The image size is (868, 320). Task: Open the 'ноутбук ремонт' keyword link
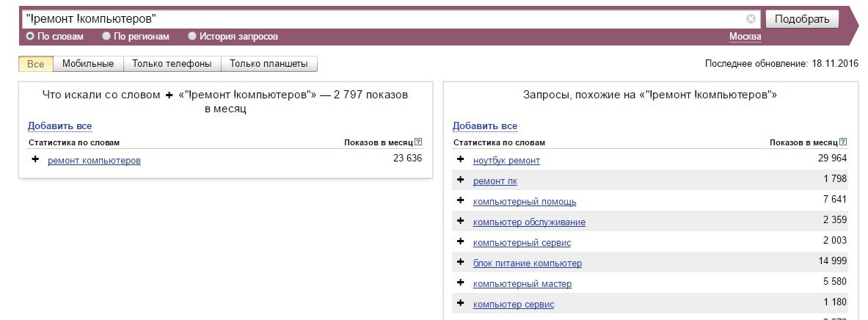tap(506, 161)
